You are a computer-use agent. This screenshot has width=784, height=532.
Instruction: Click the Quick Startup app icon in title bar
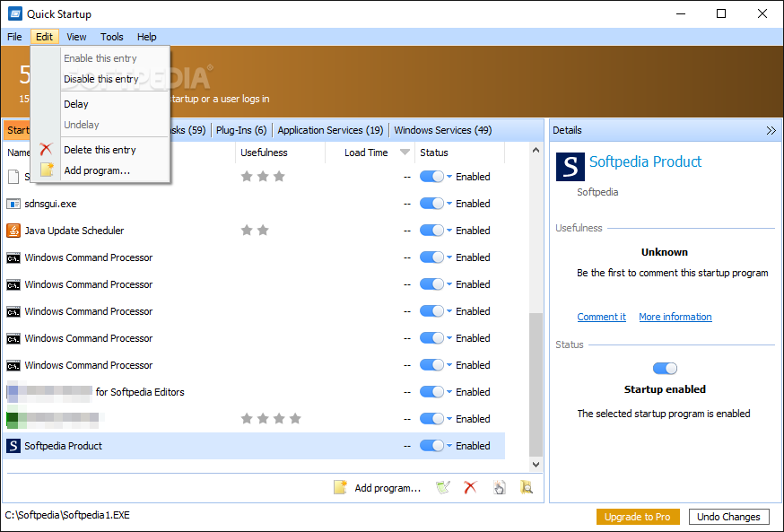[15, 13]
